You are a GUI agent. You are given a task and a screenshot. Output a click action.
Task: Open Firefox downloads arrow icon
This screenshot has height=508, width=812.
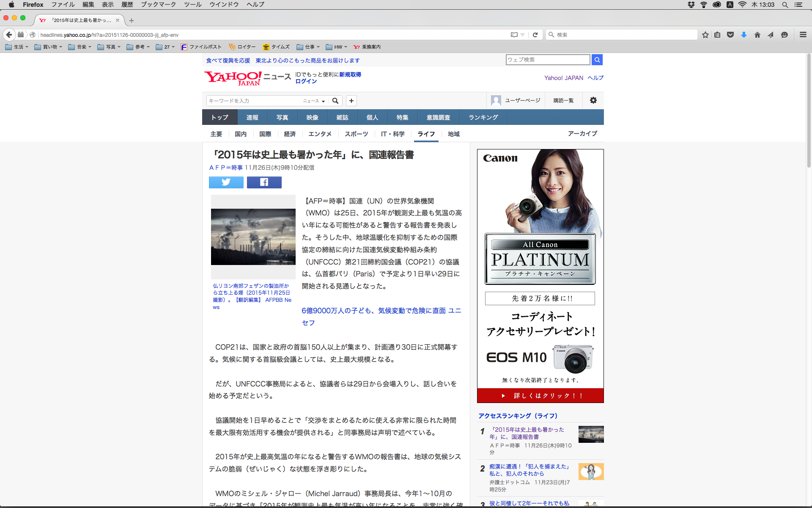743,35
